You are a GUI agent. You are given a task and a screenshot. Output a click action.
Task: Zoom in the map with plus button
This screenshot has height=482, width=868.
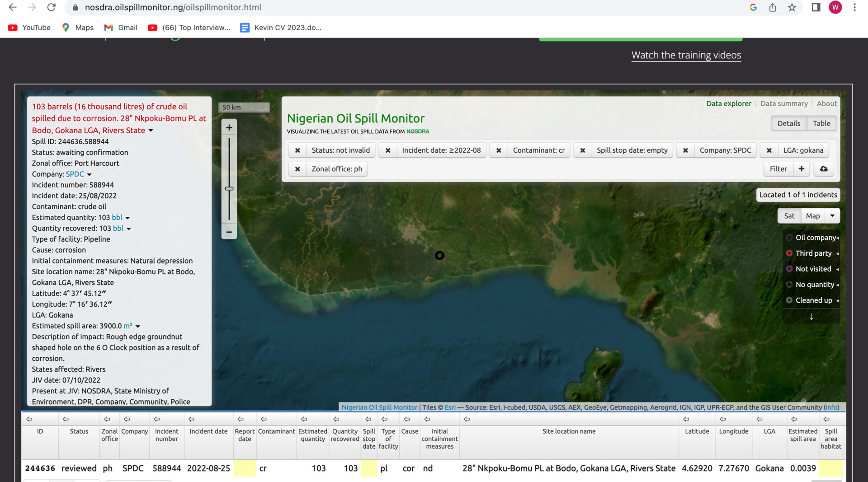coord(229,128)
